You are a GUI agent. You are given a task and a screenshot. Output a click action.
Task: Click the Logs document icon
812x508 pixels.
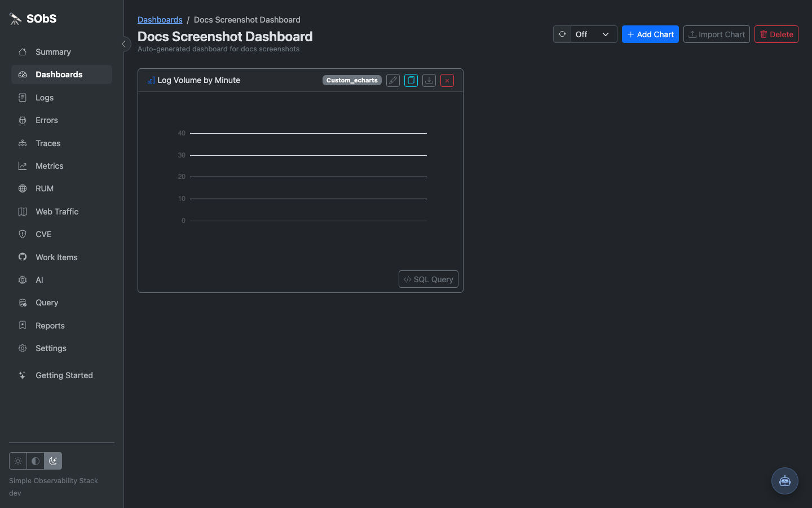(x=23, y=98)
